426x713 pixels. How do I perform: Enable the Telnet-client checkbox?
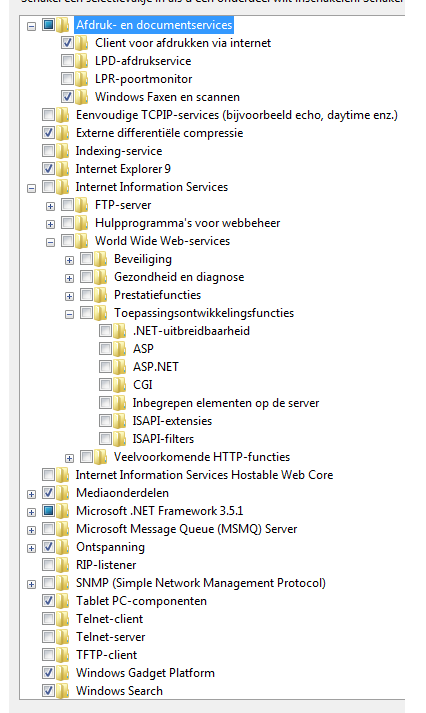pos(48,619)
